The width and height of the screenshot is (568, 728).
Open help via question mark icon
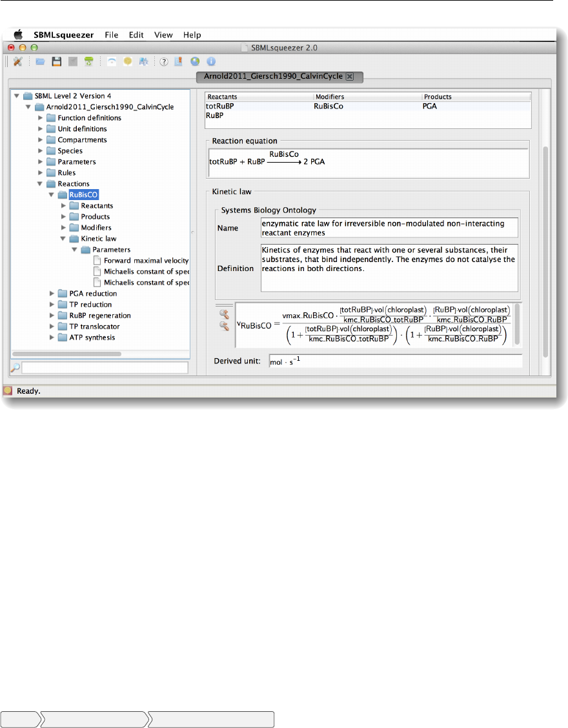click(164, 62)
